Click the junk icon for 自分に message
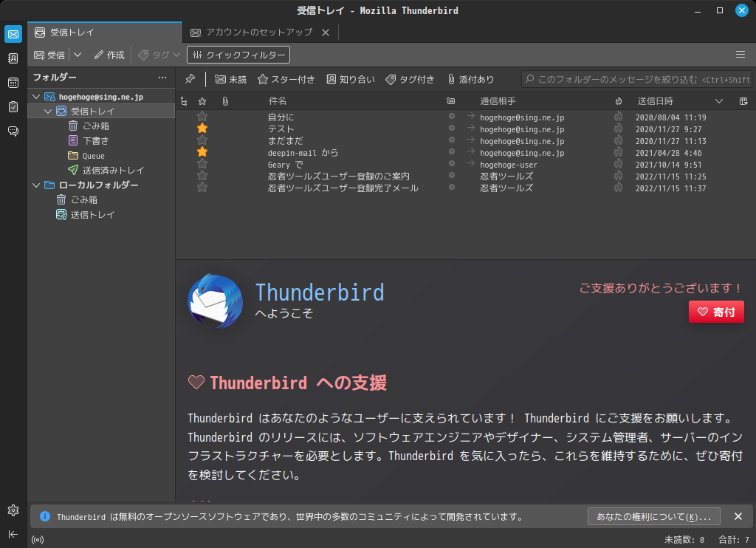 pyautogui.click(x=618, y=116)
